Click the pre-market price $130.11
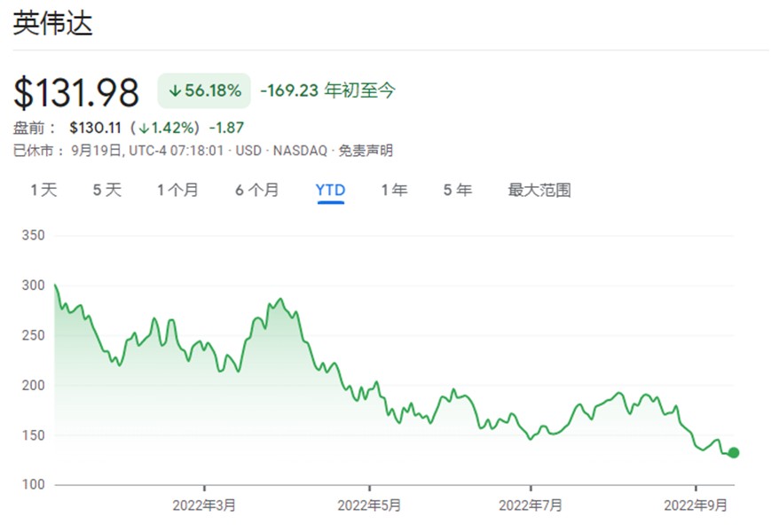The height and width of the screenshot is (532, 771). tap(95, 128)
